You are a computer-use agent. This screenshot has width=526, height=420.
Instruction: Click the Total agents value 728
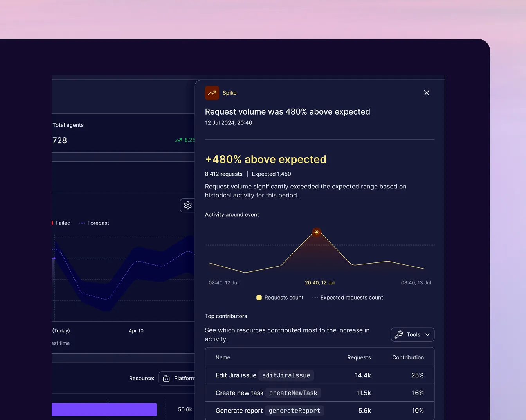click(x=59, y=140)
